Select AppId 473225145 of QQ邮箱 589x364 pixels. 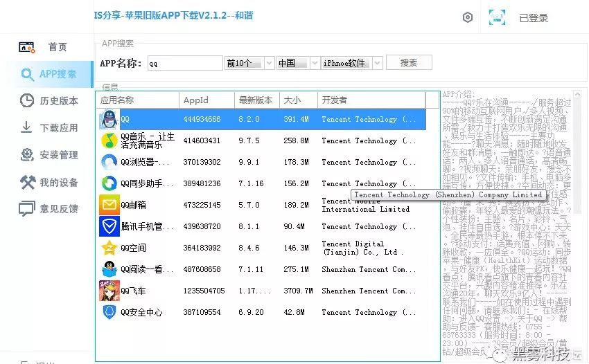202,205
